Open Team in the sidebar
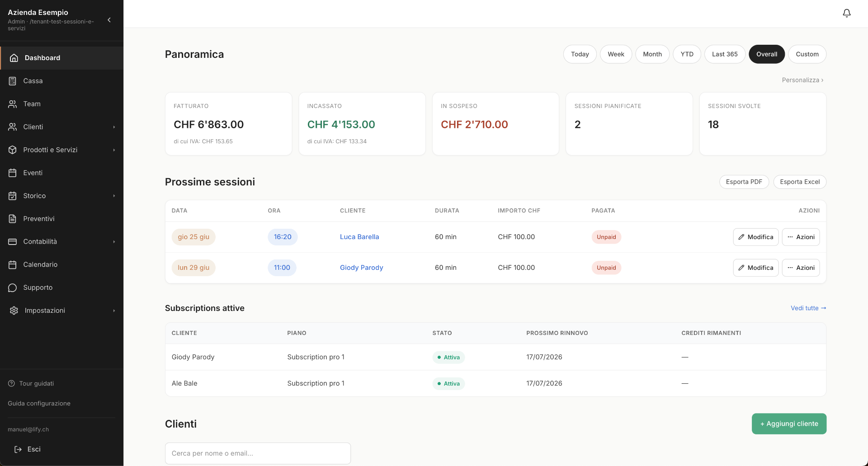The height and width of the screenshot is (466, 868). click(61, 104)
